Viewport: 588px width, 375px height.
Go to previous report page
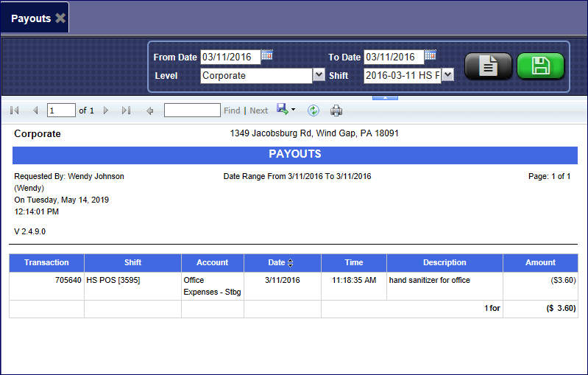pos(35,111)
